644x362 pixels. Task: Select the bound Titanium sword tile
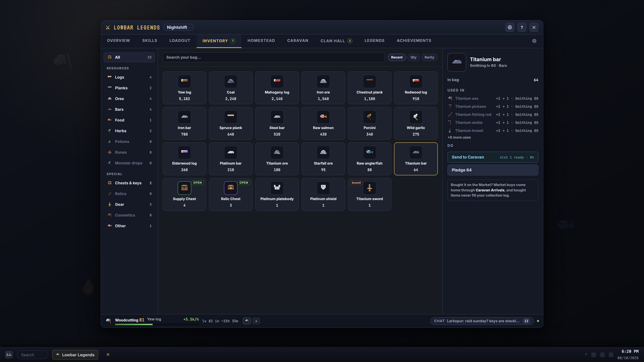(x=370, y=194)
